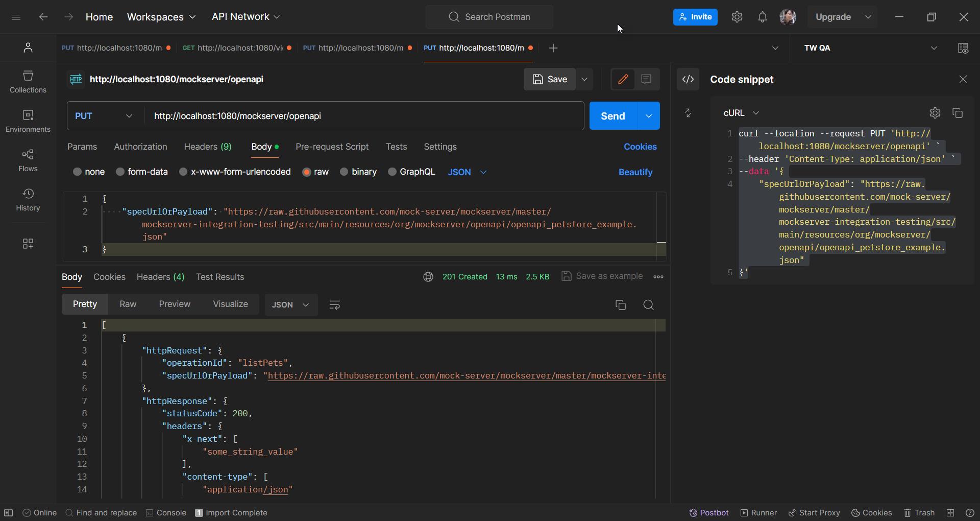Image resolution: width=980 pixels, height=521 pixels.
Task: Select the GraphQL body type
Action: click(x=411, y=172)
